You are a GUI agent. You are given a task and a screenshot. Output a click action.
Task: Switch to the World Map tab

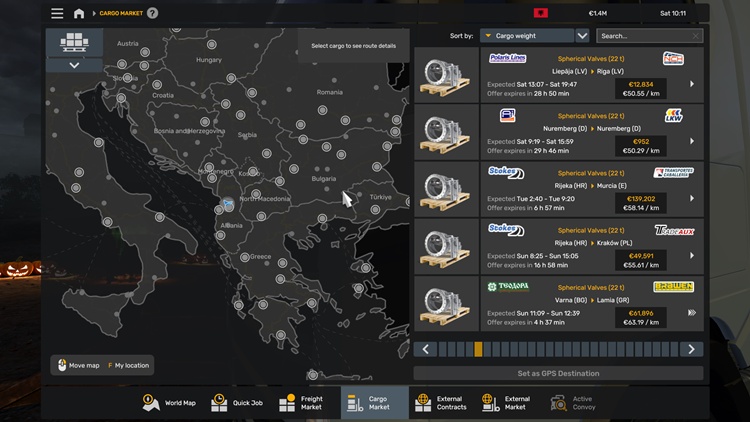(x=170, y=403)
